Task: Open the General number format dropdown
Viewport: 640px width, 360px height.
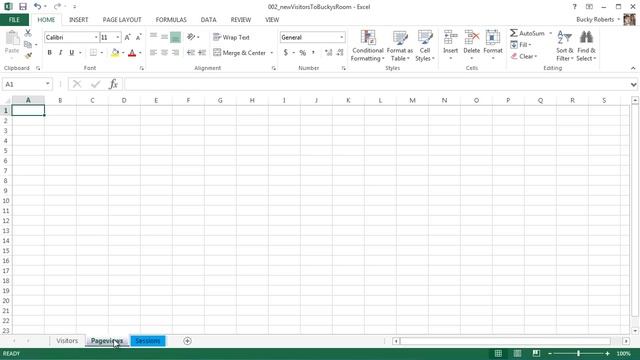Action: (342, 38)
